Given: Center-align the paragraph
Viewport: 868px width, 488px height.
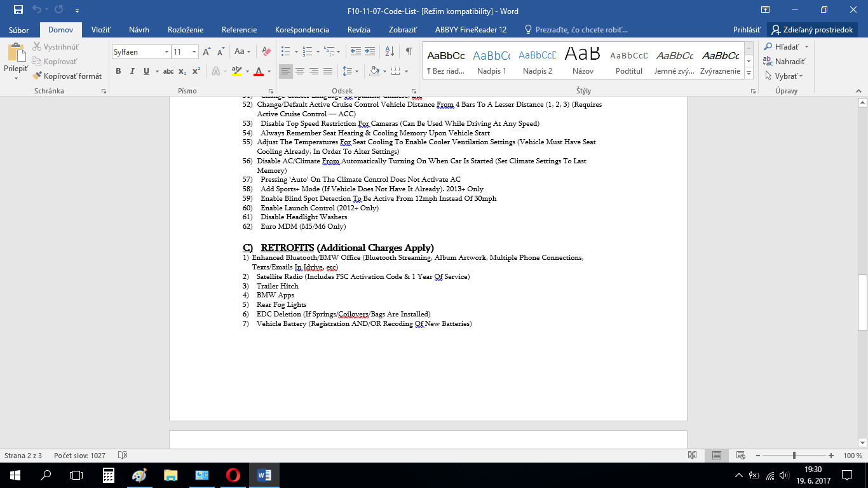Looking at the screenshot, I should (x=300, y=71).
